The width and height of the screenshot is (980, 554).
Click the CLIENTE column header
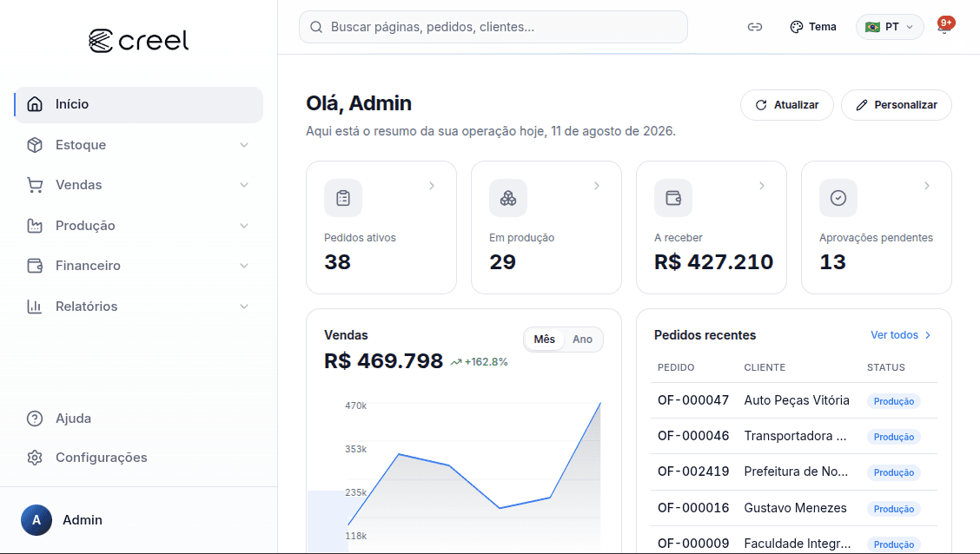coord(765,367)
